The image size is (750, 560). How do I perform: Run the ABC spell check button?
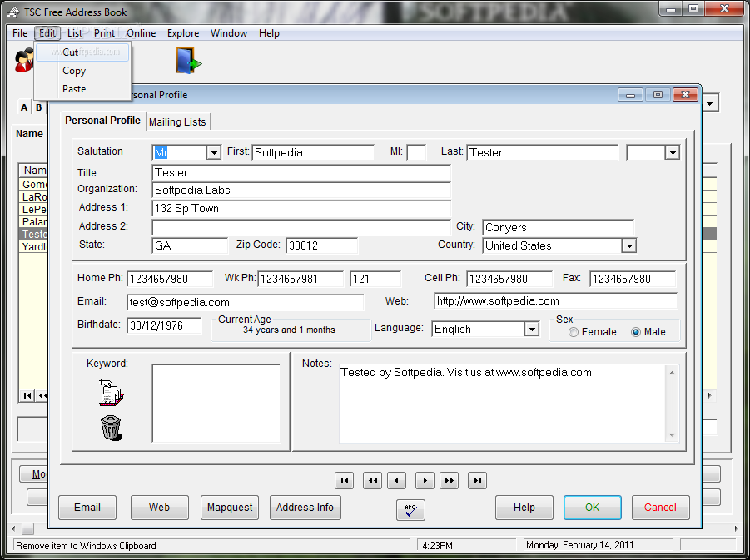click(x=410, y=510)
